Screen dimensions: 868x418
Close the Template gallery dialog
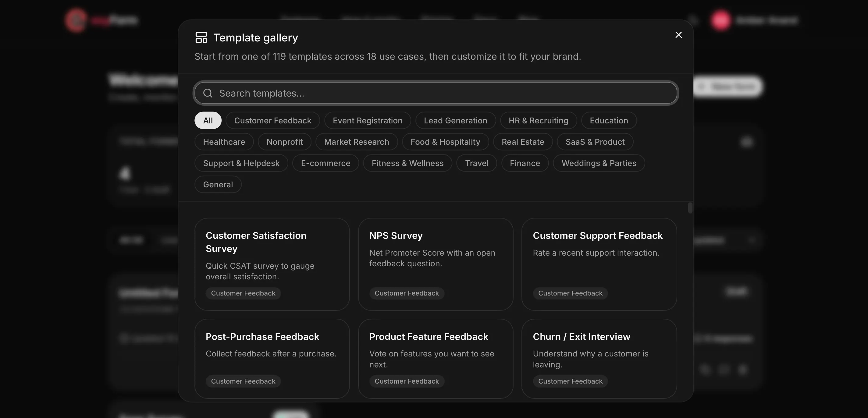678,35
